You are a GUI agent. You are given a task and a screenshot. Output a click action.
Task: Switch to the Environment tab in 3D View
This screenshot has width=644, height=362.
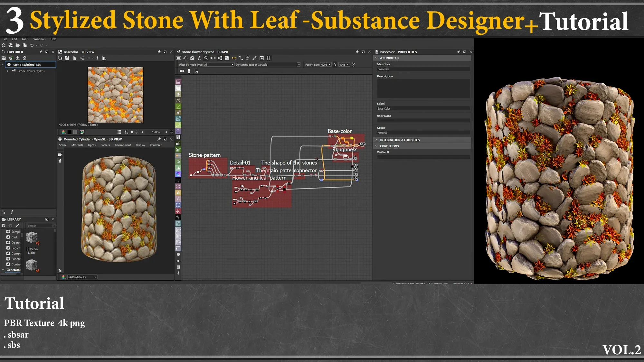(x=123, y=145)
